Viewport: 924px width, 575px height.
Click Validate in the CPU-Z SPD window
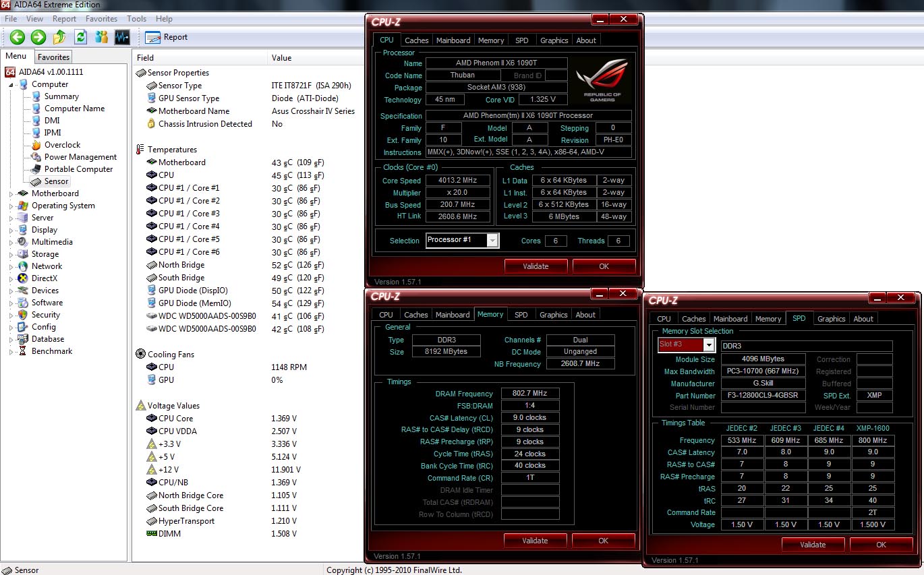(x=813, y=545)
